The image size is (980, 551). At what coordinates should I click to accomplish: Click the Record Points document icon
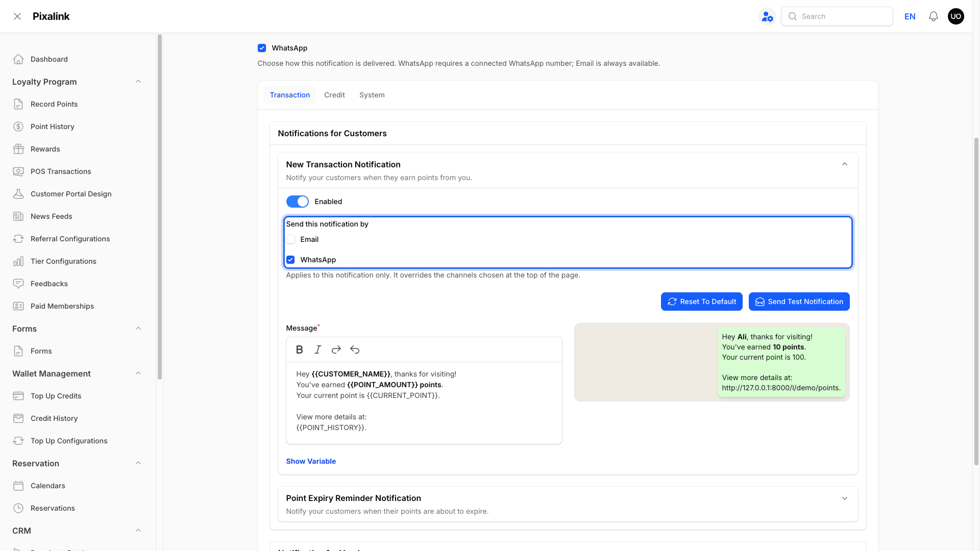[18, 104]
